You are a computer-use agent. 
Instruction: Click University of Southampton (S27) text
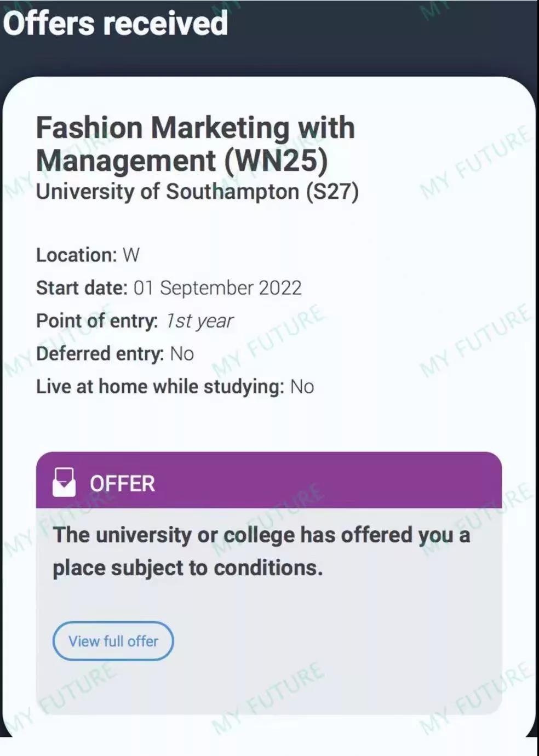(197, 192)
